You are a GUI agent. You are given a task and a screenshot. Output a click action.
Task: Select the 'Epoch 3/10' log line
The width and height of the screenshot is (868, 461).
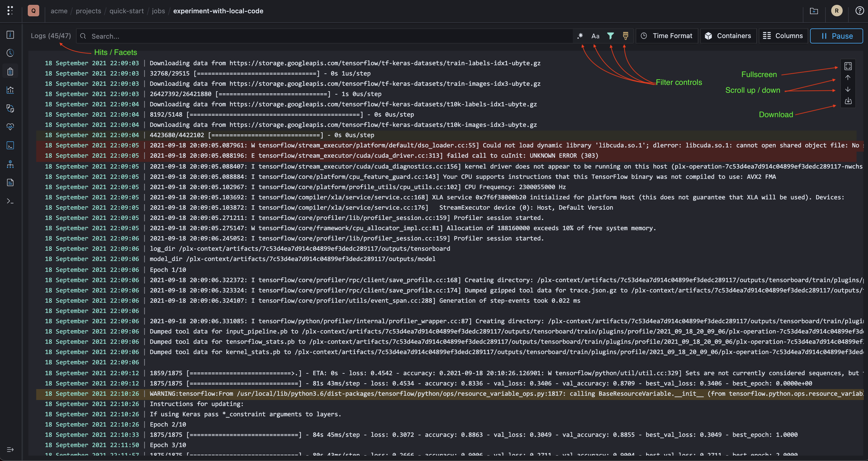coord(446,445)
